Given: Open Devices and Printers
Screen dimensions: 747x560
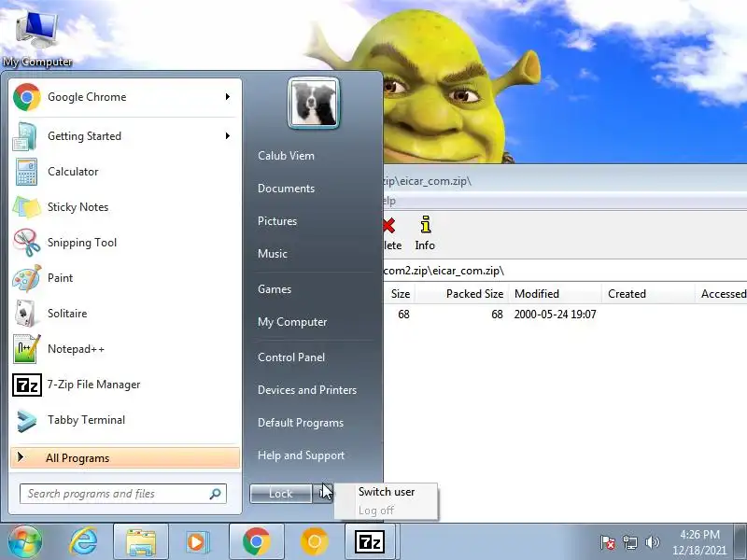Looking at the screenshot, I should pos(307,390).
